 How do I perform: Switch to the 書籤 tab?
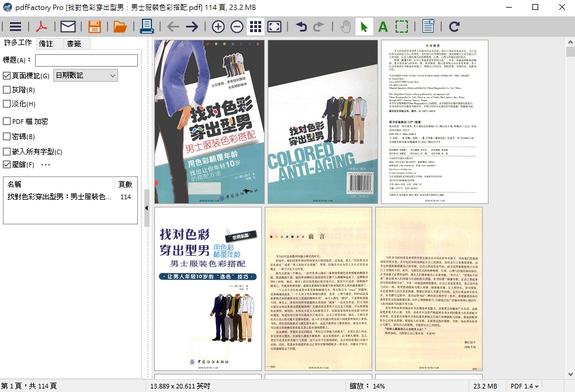coord(74,43)
